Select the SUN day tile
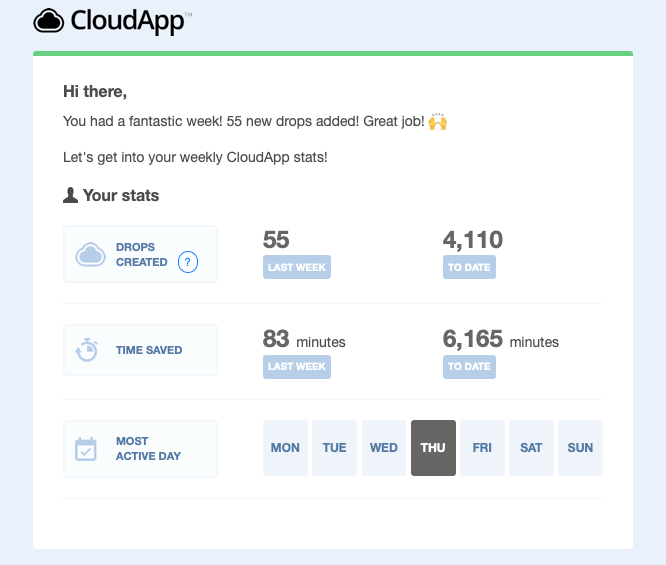 [580, 448]
